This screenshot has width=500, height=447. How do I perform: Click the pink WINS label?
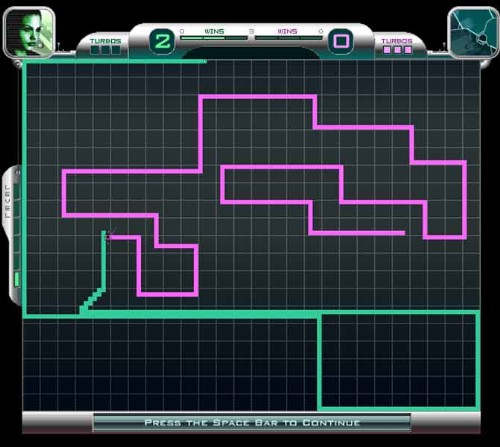click(x=287, y=31)
